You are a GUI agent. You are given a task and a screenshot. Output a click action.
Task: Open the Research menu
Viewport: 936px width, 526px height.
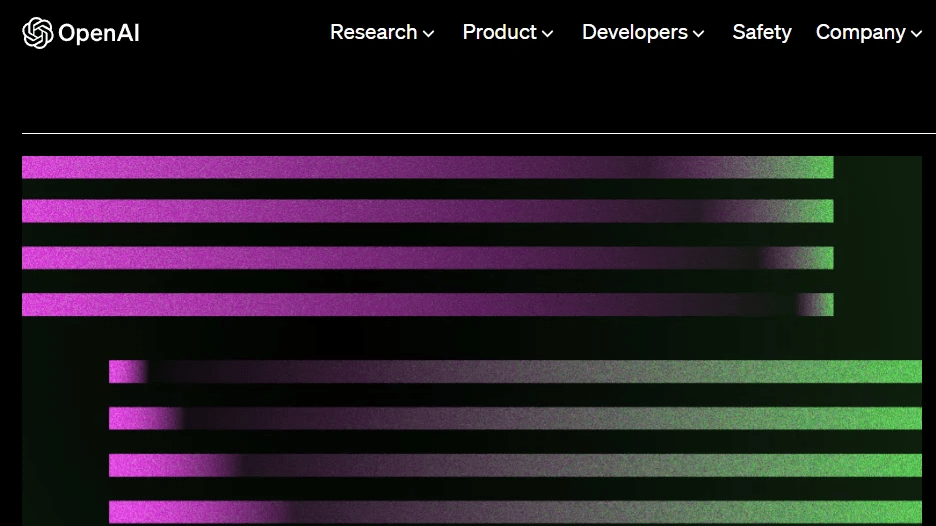373,32
